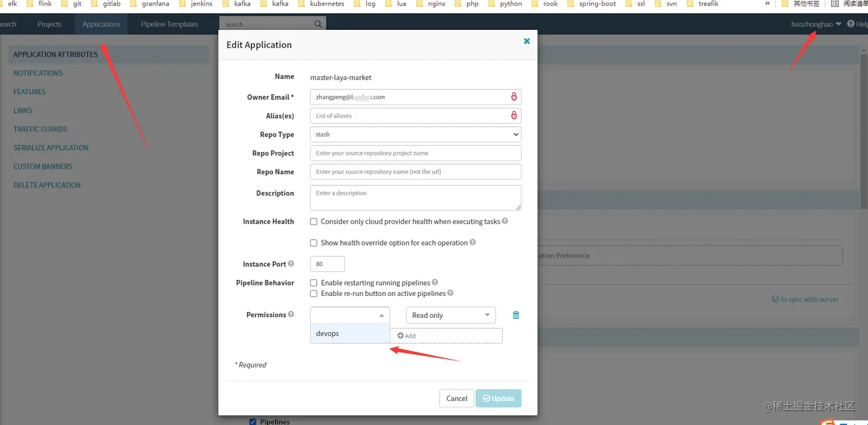
Task: Click the Cancel button
Action: [x=457, y=398]
